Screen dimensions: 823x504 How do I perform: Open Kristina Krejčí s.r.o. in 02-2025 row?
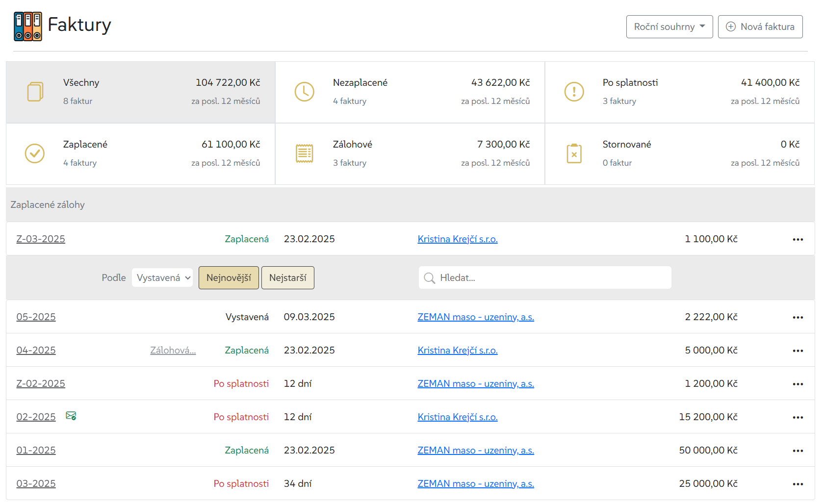click(x=458, y=417)
